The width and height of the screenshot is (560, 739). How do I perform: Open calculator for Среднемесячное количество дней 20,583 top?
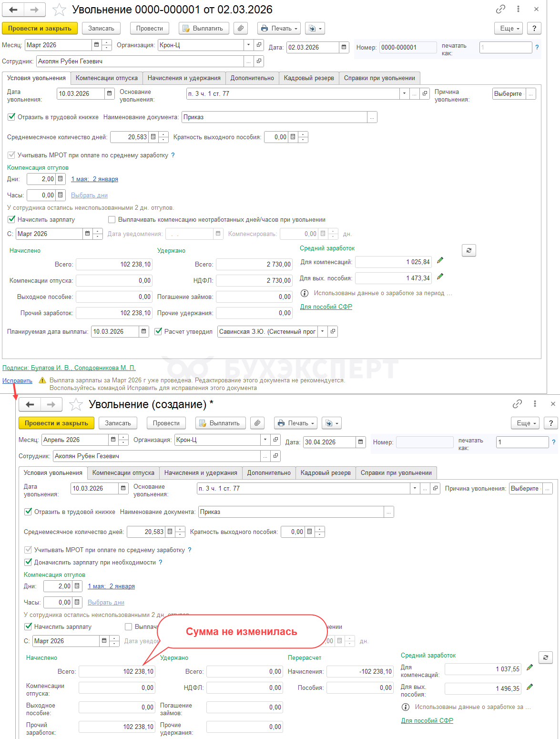(x=153, y=137)
